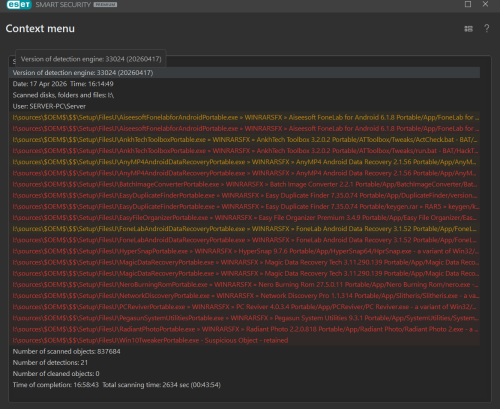Open the help question mark icon
Image resolution: width=500 pixels, height=409 pixels.
click(487, 29)
